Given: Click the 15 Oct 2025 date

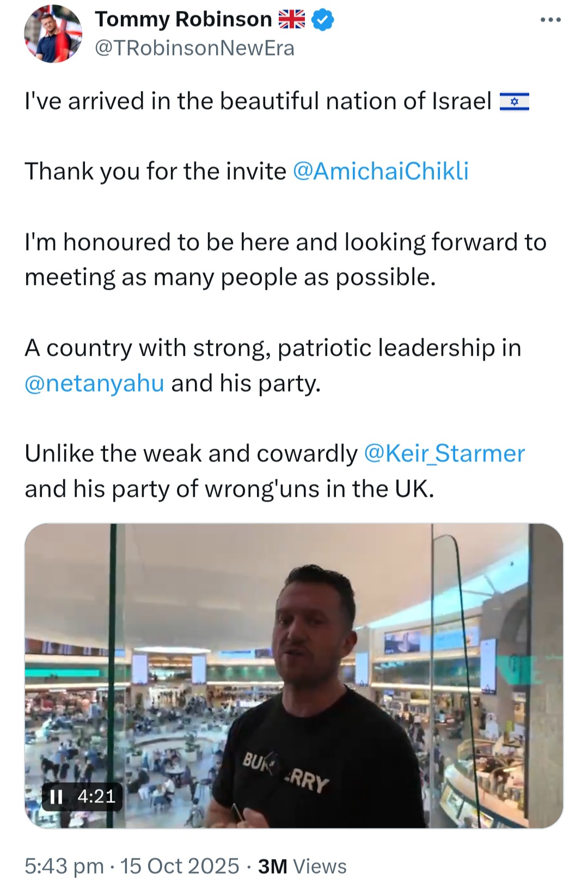Looking at the screenshot, I should point(180,866).
